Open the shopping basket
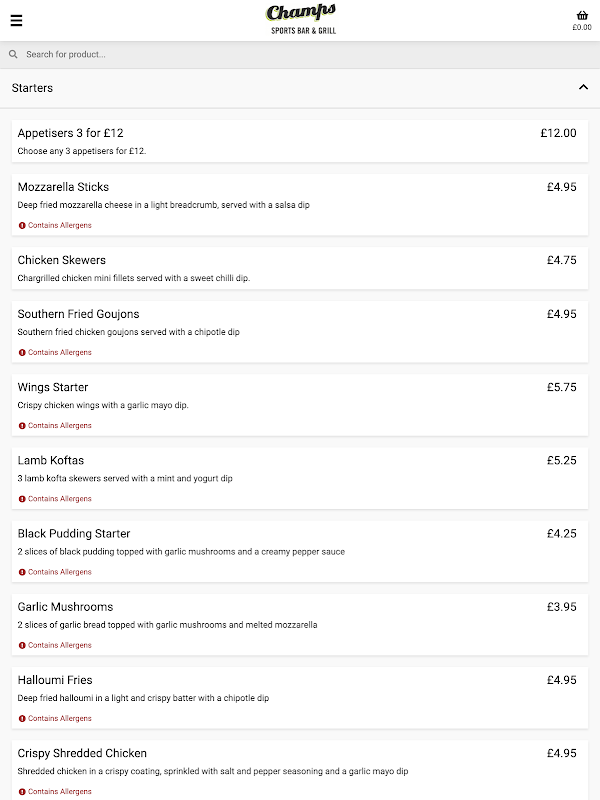 tap(582, 16)
